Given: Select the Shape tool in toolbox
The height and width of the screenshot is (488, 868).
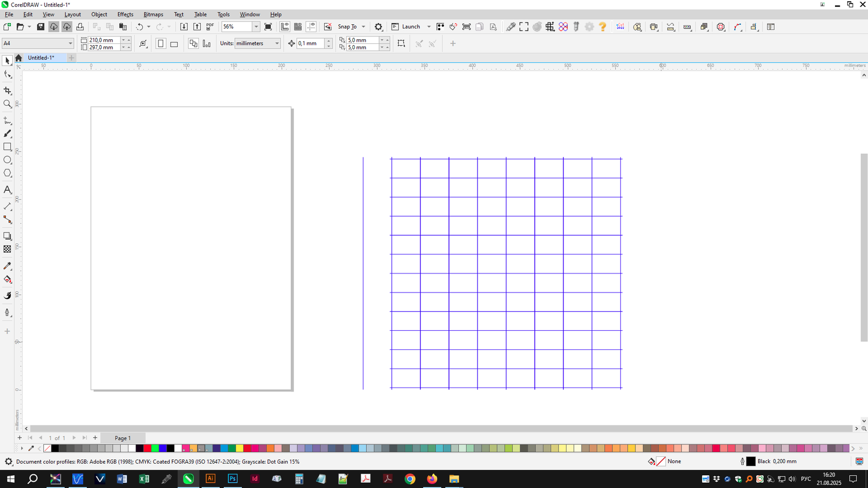Looking at the screenshot, I should [8, 75].
